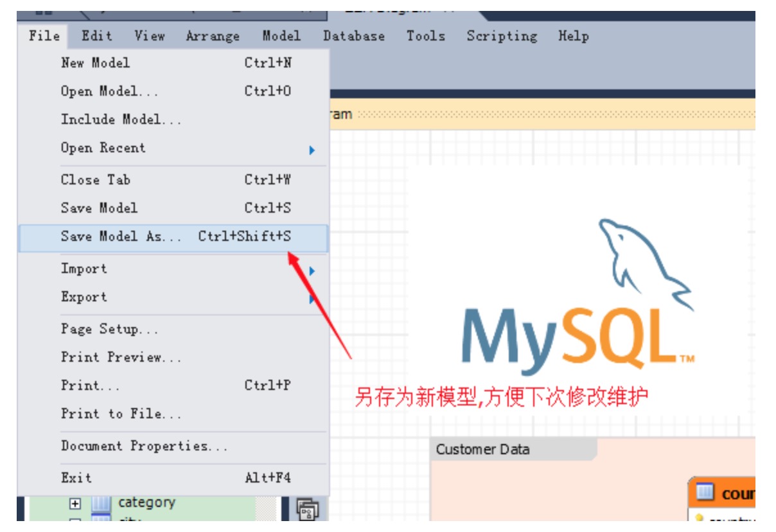This screenshot has height=532, width=776.
Task: Open the Database menu
Action: pyautogui.click(x=354, y=36)
